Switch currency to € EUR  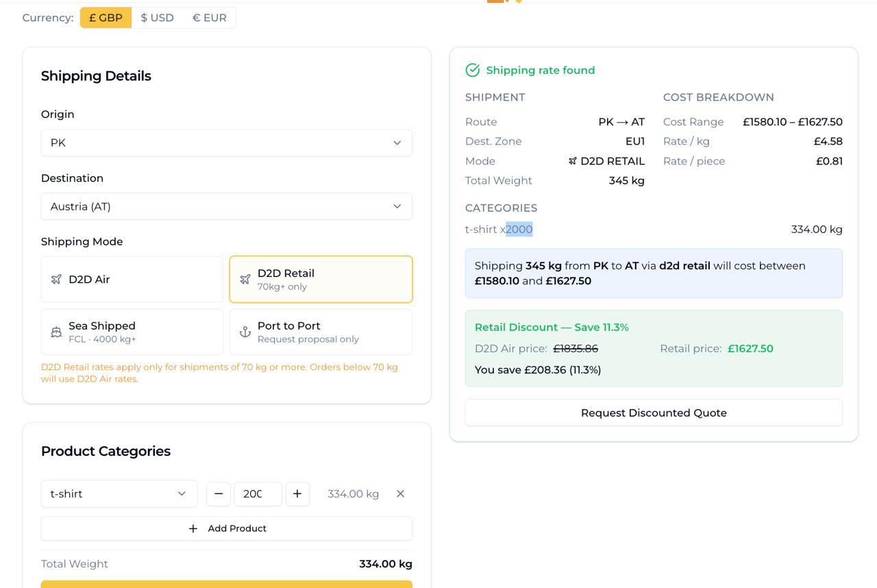209,18
